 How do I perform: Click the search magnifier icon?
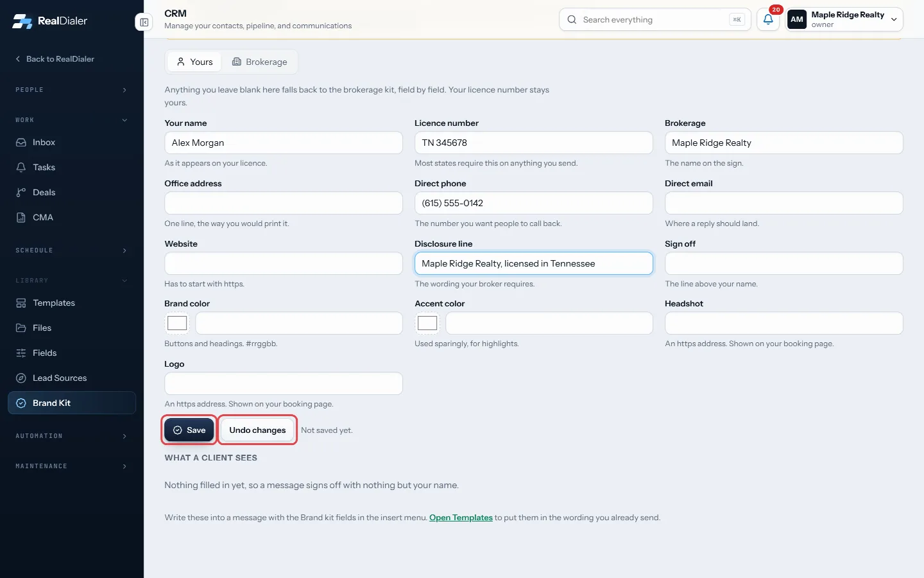(x=572, y=20)
